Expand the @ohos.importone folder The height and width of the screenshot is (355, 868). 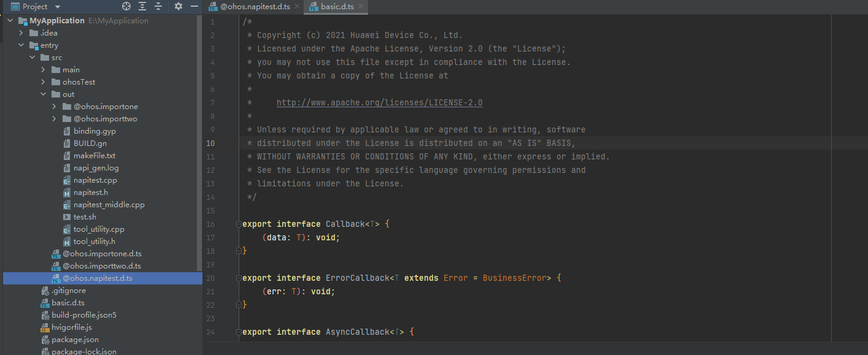click(x=54, y=107)
